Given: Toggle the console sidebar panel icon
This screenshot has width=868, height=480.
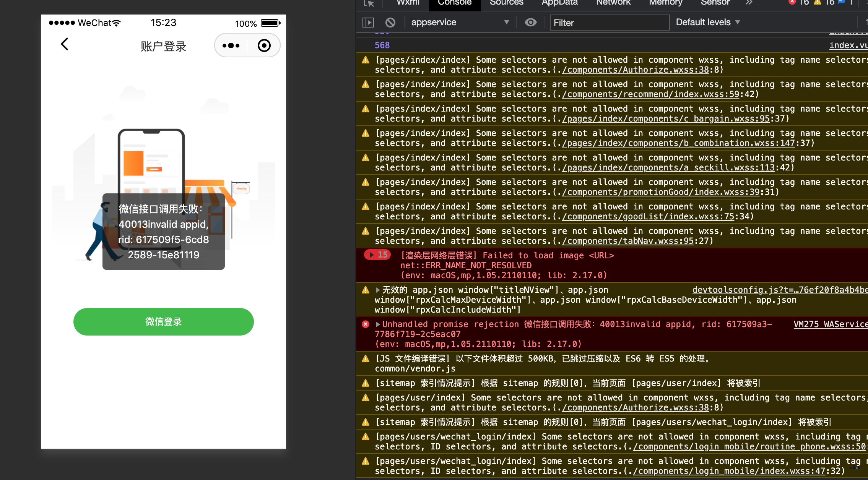Looking at the screenshot, I should [x=368, y=23].
